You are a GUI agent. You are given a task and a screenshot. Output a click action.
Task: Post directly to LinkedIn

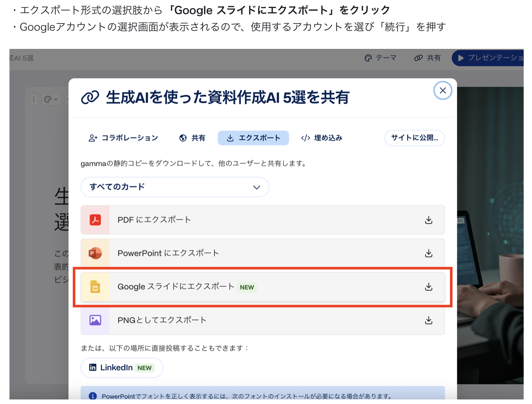(x=122, y=368)
